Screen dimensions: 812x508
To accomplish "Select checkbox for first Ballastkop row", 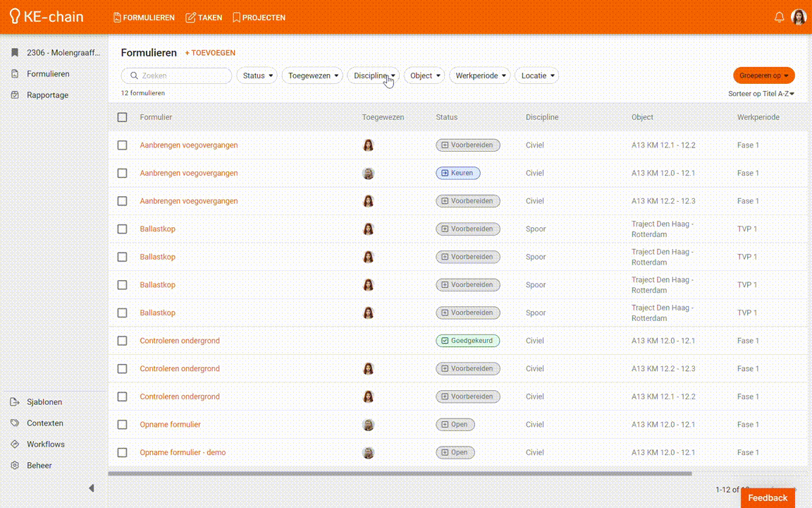I will [123, 229].
